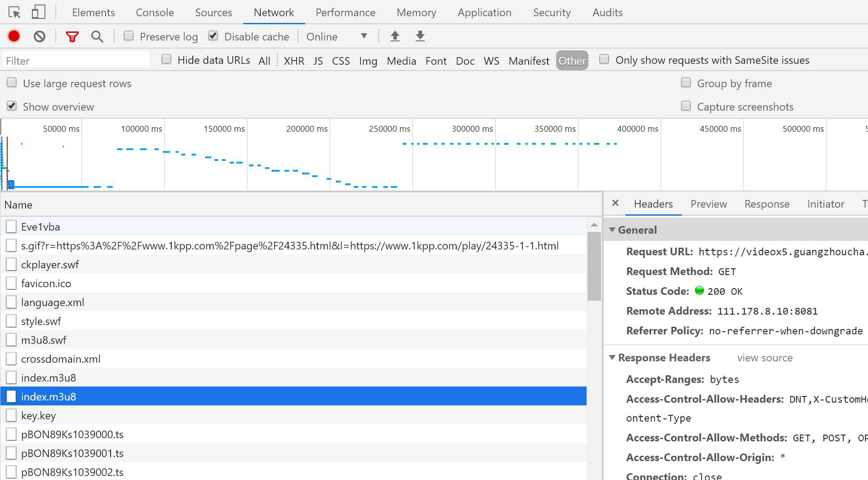Toggle the device toolbar icon
The height and width of the screenshot is (480, 868).
(x=39, y=12)
